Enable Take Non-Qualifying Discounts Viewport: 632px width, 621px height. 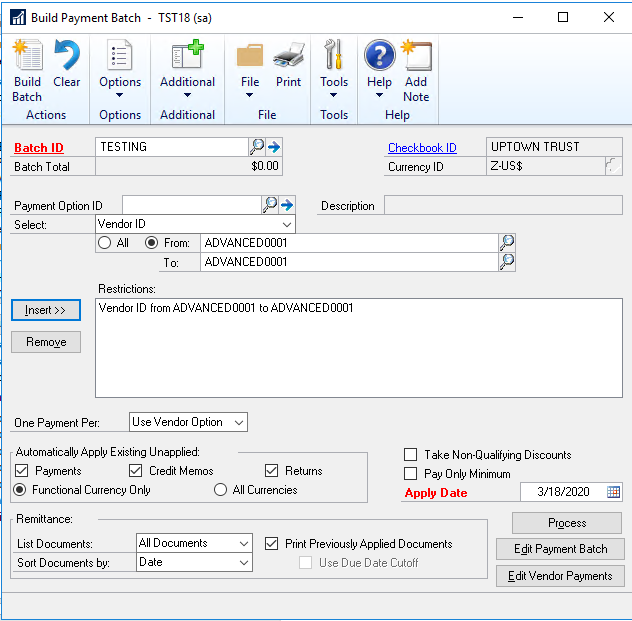tap(411, 455)
